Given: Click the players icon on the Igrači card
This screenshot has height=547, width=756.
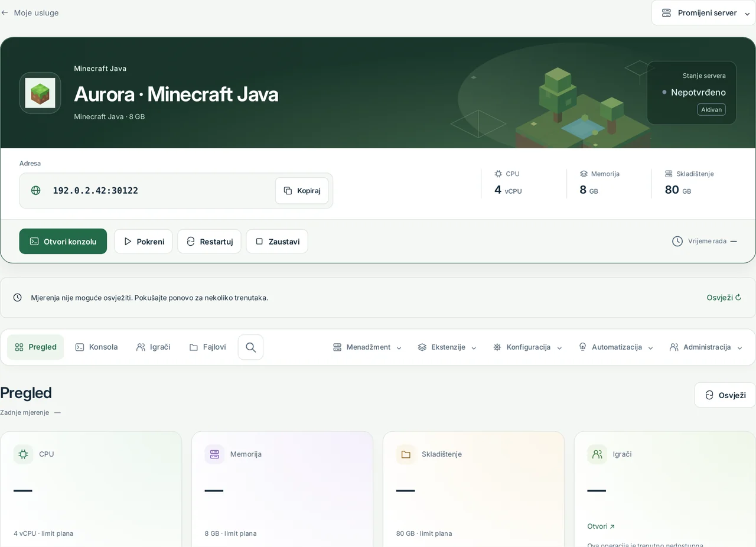Looking at the screenshot, I should click(x=597, y=454).
